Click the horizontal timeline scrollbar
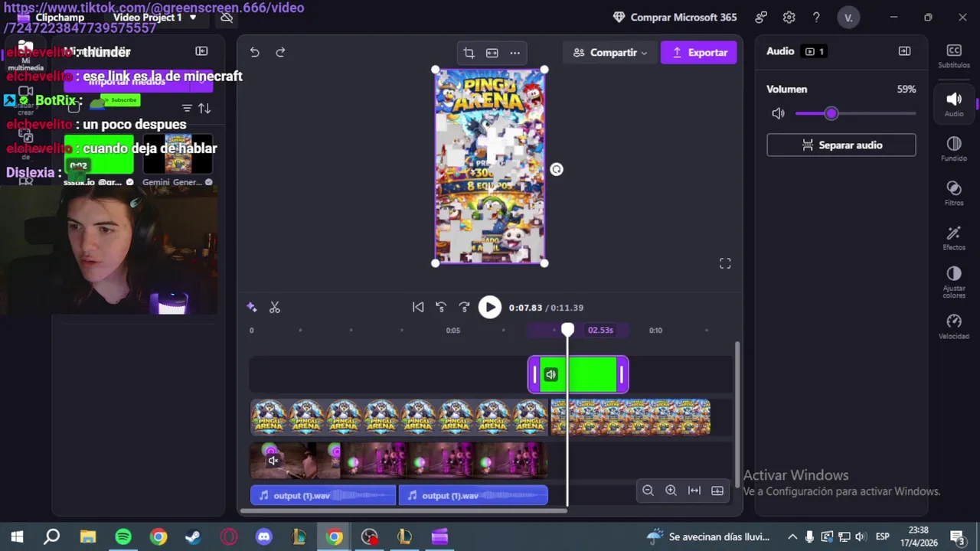 click(403, 510)
